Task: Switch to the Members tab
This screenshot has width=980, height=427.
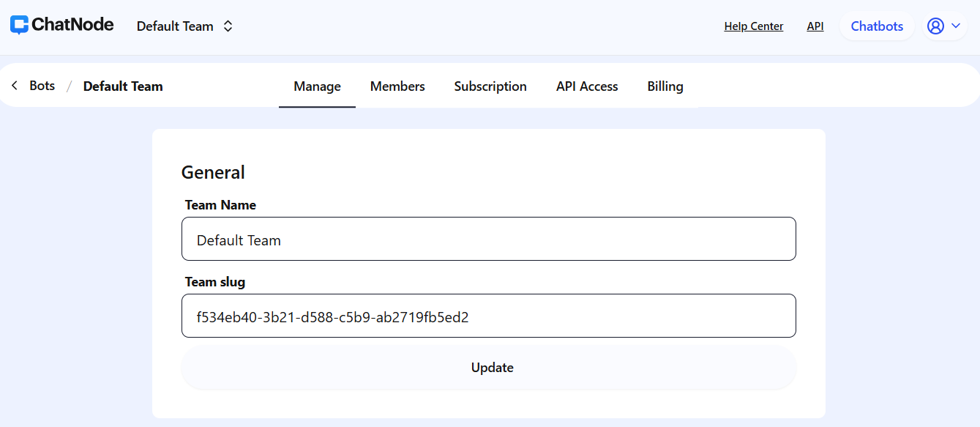Action: [x=397, y=86]
